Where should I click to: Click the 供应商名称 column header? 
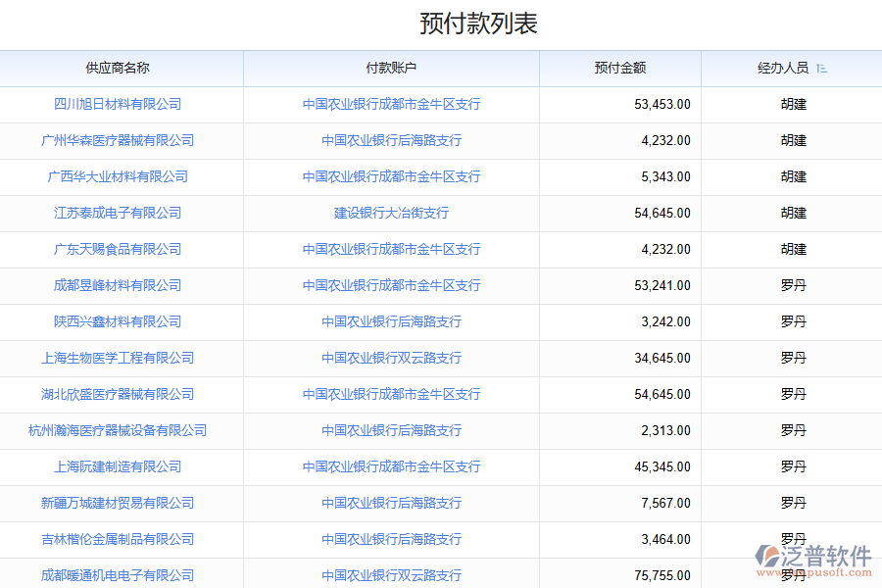point(118,69)
